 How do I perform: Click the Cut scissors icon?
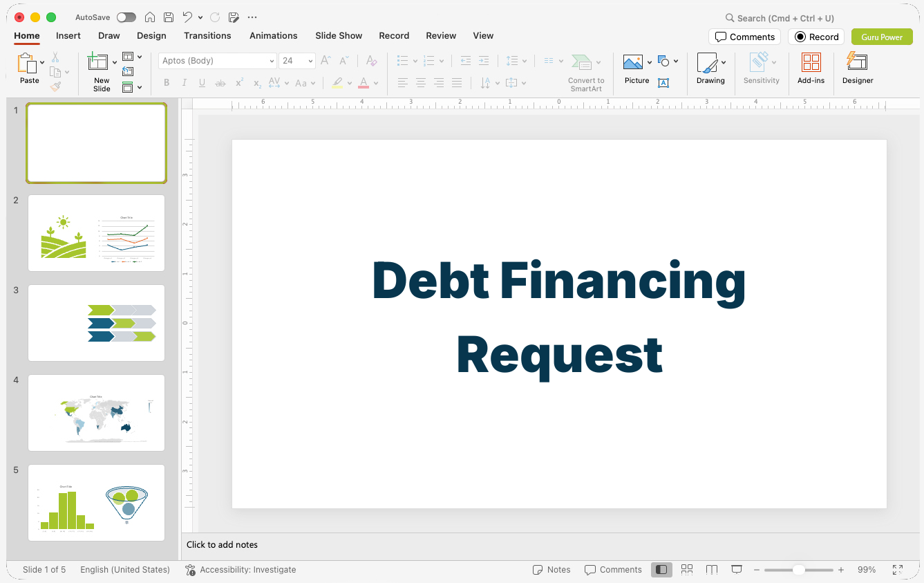pyautogui.click(x=55, y=57)
